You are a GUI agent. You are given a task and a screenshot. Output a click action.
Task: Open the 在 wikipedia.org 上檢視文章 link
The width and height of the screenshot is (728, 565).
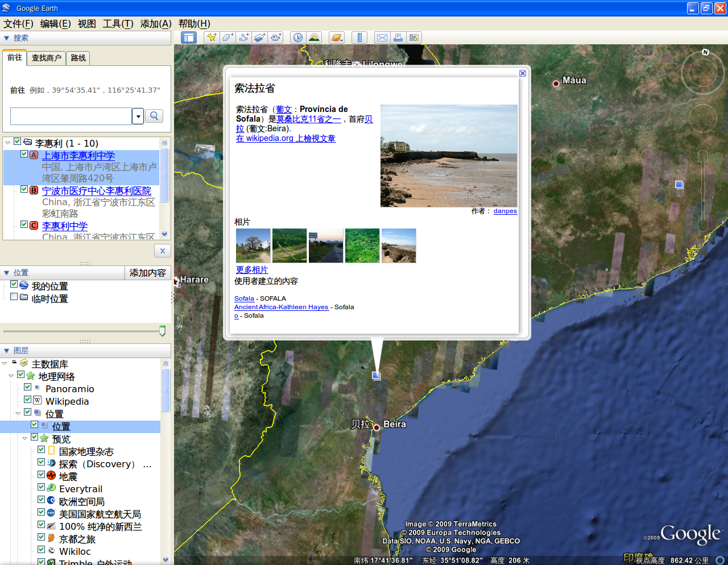(286, 138)
